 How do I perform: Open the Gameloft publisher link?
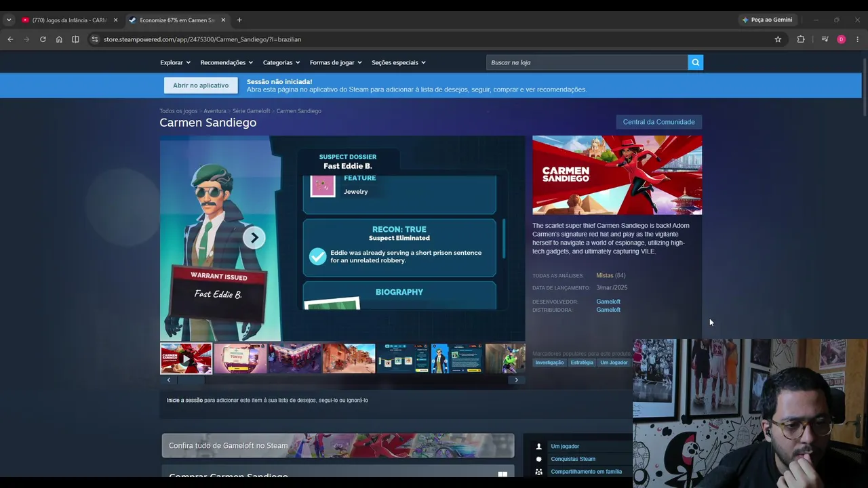[608, 310]
